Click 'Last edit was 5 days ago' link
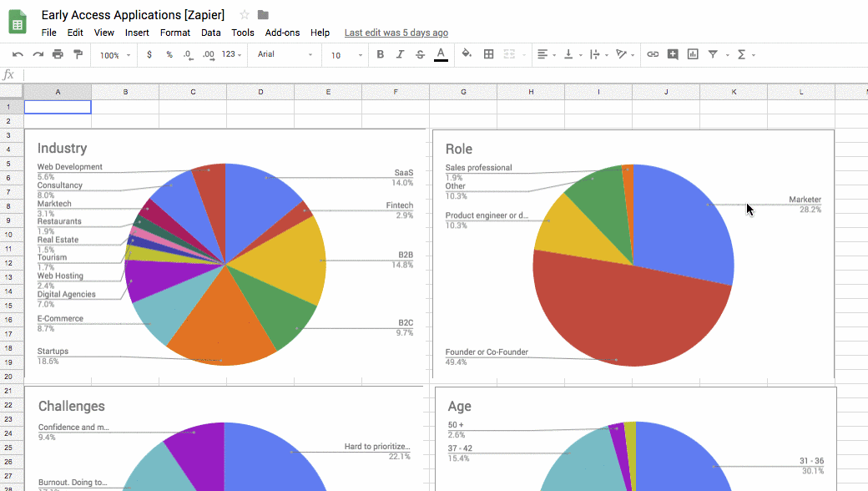The width and height of the screenshot is (868, 491). click(396, 33)
